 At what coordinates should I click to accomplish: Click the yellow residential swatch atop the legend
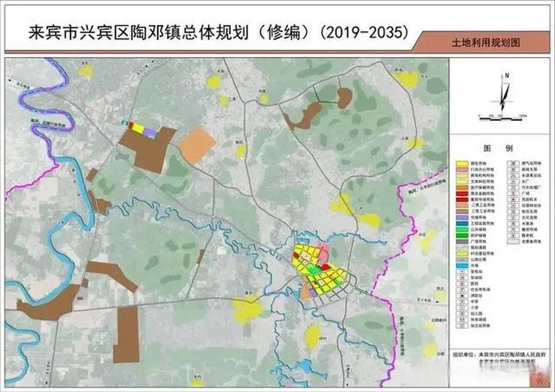point(462,164)
